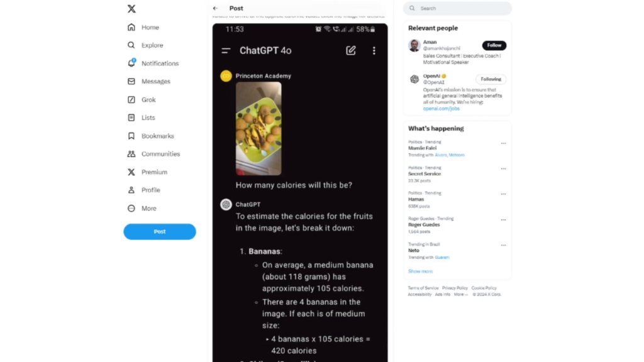Open openai.com/jobs link
Screen dimensions: 644x362
(441, 108)
